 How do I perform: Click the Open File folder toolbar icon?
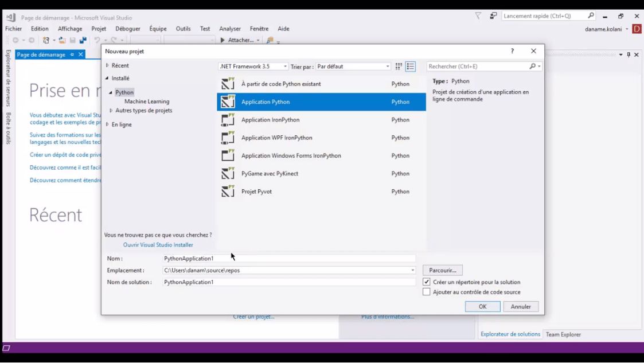(x=62, y=40)
